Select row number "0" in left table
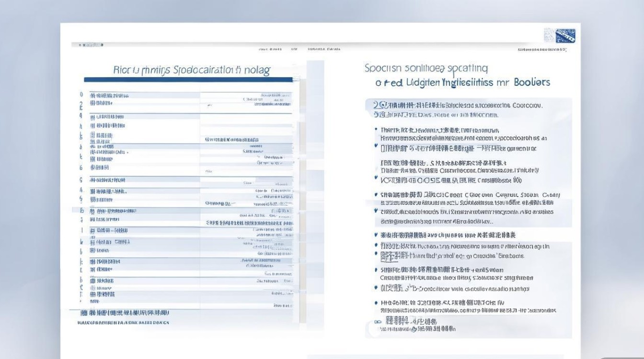This screenshot has height=359, width=644. 81,95
